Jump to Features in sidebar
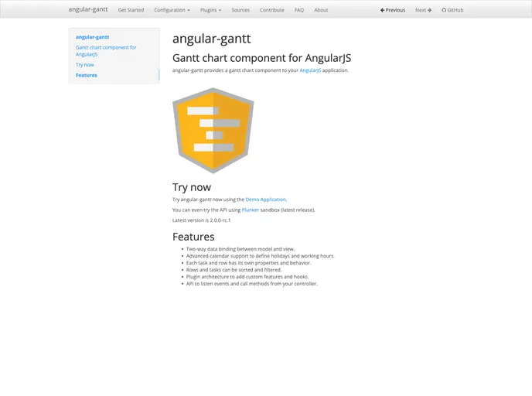 pyautogui.click(x=86, y=75)
